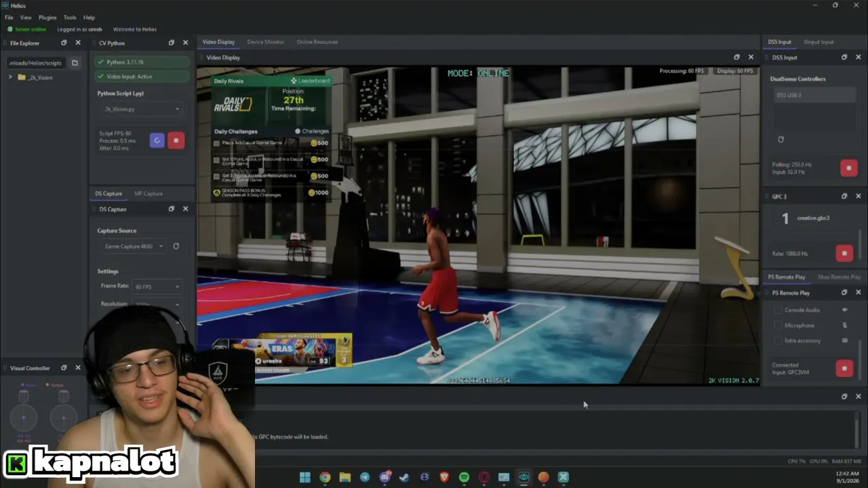Open Discord from the taskbar
868x488 pixels.
(384, 477)
